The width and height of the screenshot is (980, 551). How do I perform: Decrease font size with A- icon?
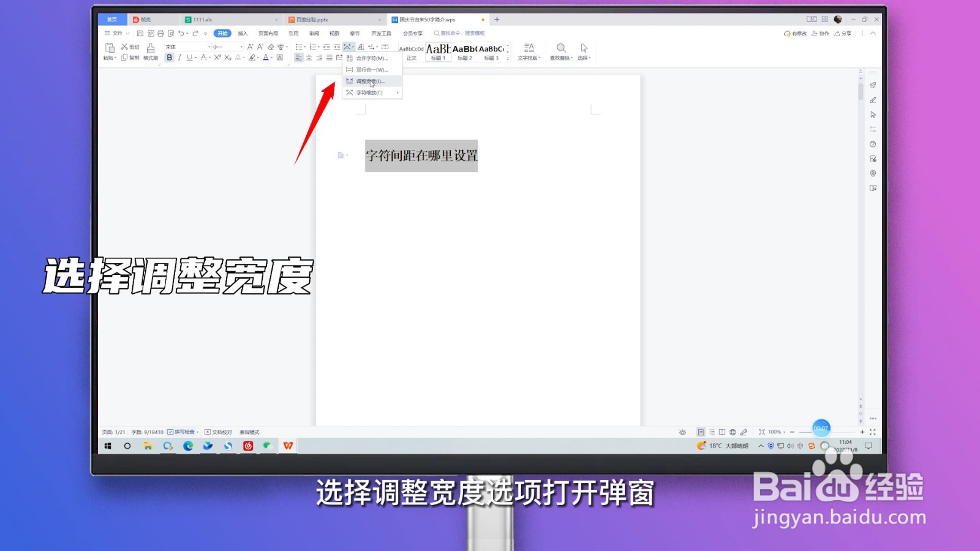point(260,47)
